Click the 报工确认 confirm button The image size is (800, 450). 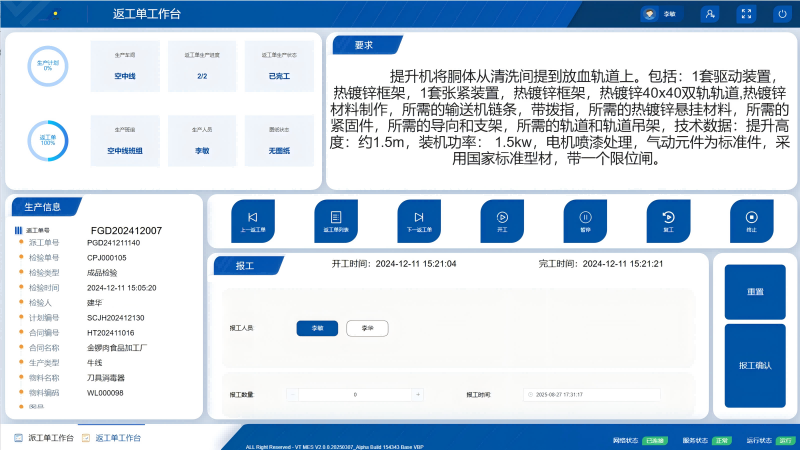pyautogui.click(x=755, y=366)
